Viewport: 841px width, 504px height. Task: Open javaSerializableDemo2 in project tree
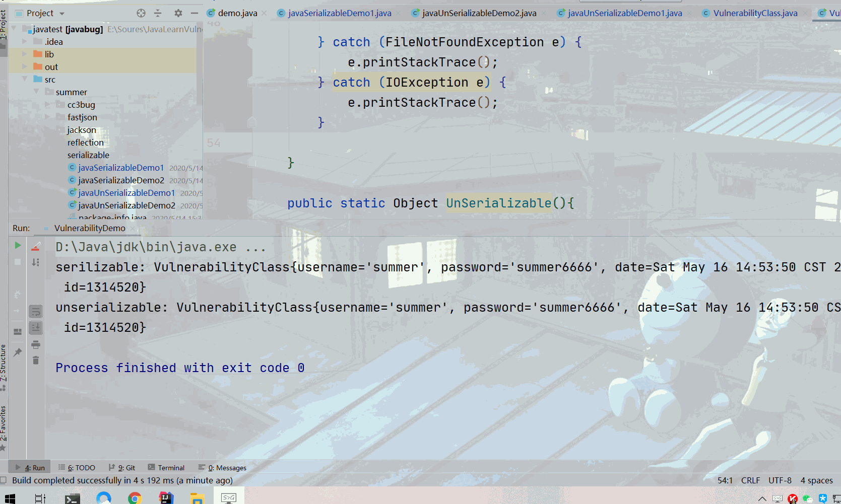pyautogui.click(x=121, y=180)
